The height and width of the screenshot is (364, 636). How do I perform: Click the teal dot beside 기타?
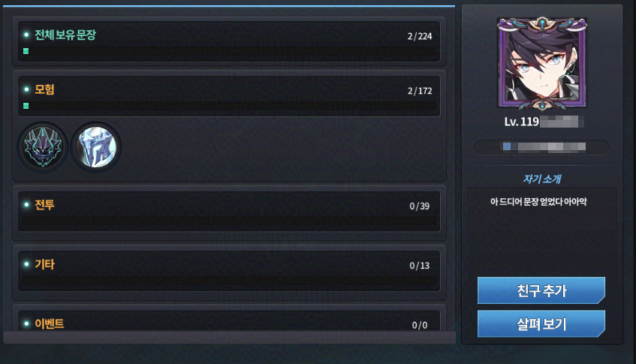(26, 264)
